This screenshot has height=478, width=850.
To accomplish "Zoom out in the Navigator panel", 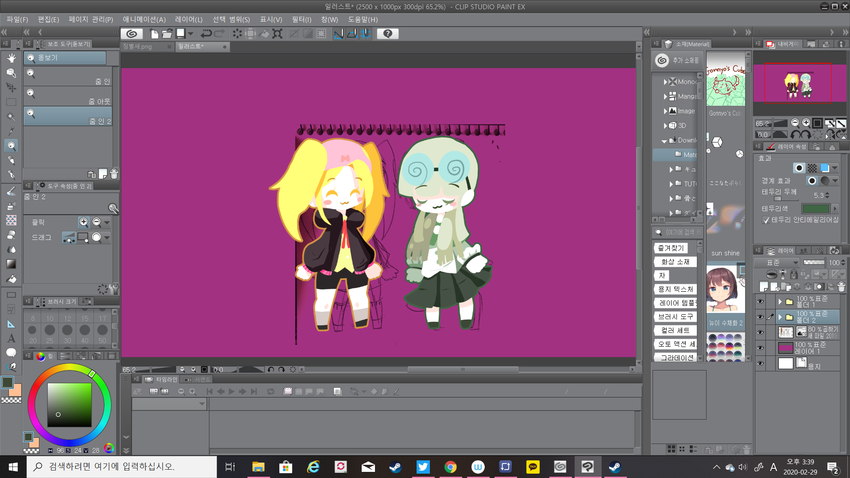I will (795, 123).
